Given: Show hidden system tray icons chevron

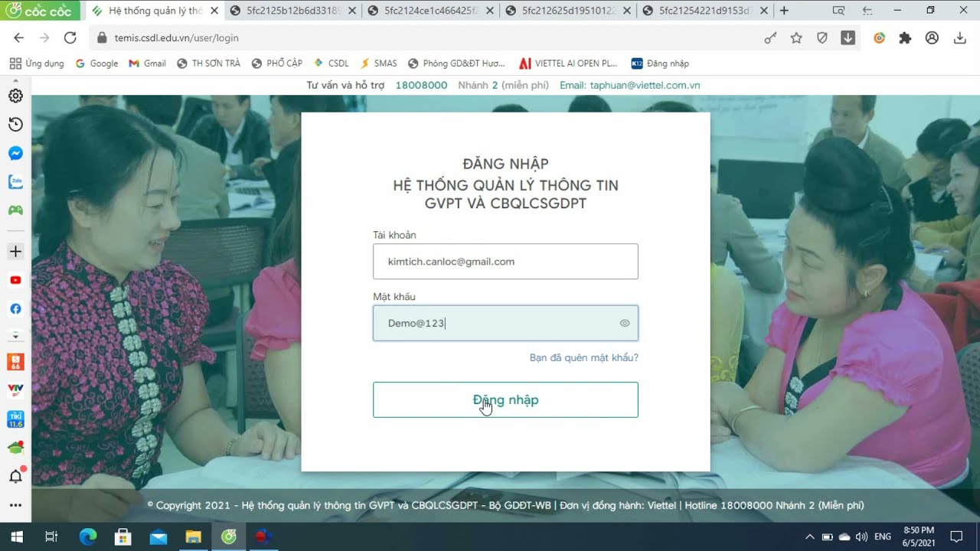Looking at the screenshot, I should coord(809,536).
